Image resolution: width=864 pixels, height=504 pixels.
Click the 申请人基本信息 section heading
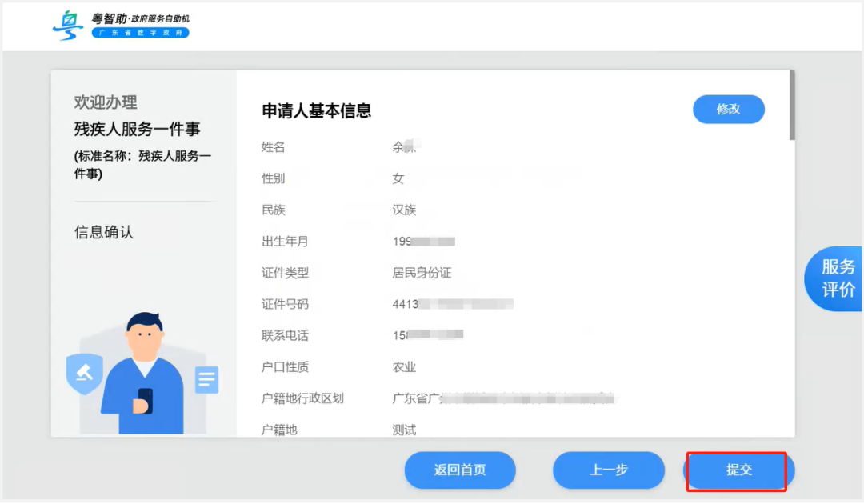pyautogui.click(x=318, y=108)
